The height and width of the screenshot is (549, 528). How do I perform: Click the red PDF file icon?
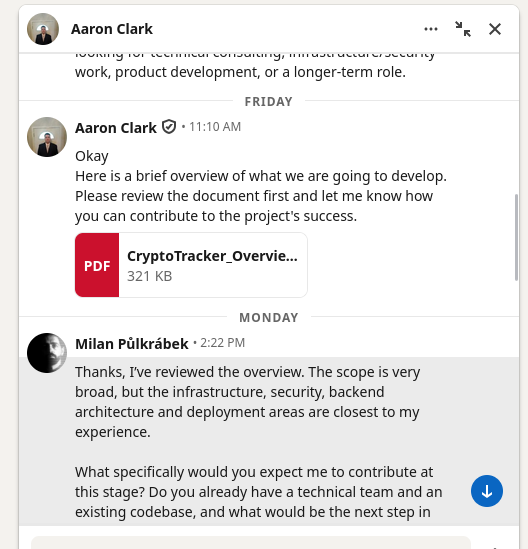tap(97, 265)
